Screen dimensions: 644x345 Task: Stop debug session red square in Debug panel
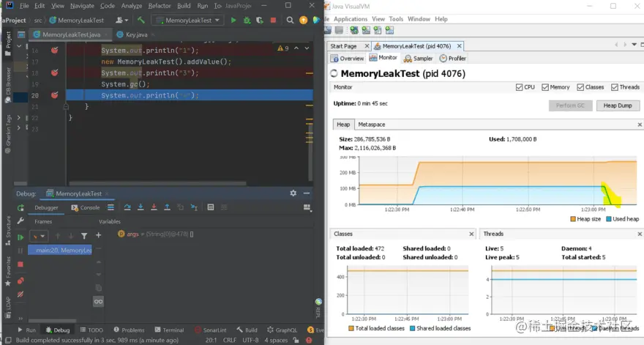(x=20, y=264)
